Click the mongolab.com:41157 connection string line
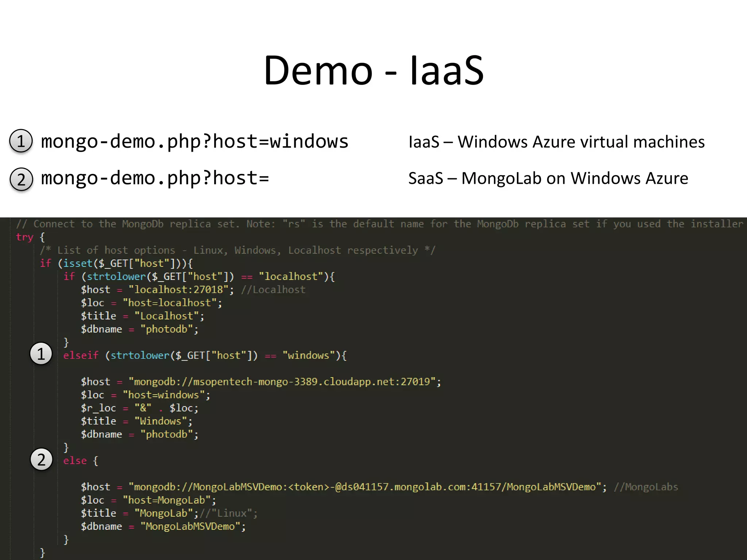Viewport: 747px width, 560px height. (344, 487)
